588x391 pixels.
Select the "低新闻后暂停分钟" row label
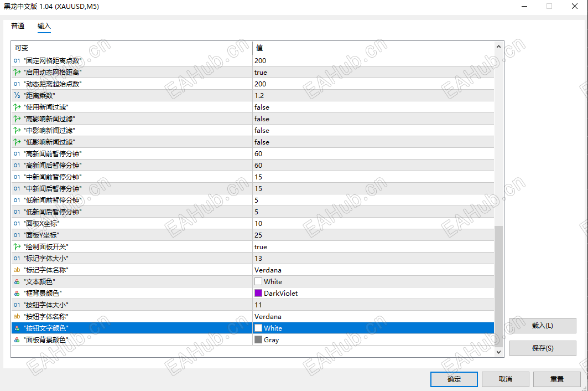[x=53, y=212]
